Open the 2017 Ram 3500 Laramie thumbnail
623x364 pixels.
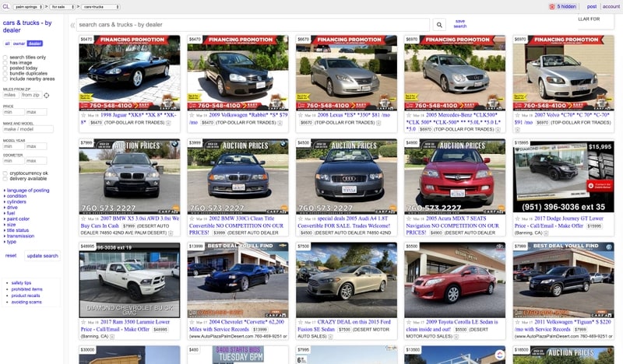click(x=129, y=280)
